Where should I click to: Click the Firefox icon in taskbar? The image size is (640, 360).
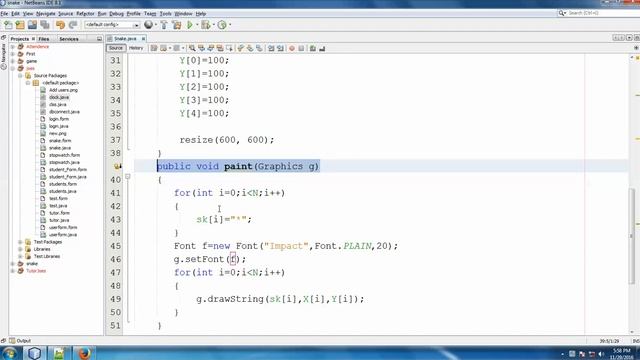point(84,353)
